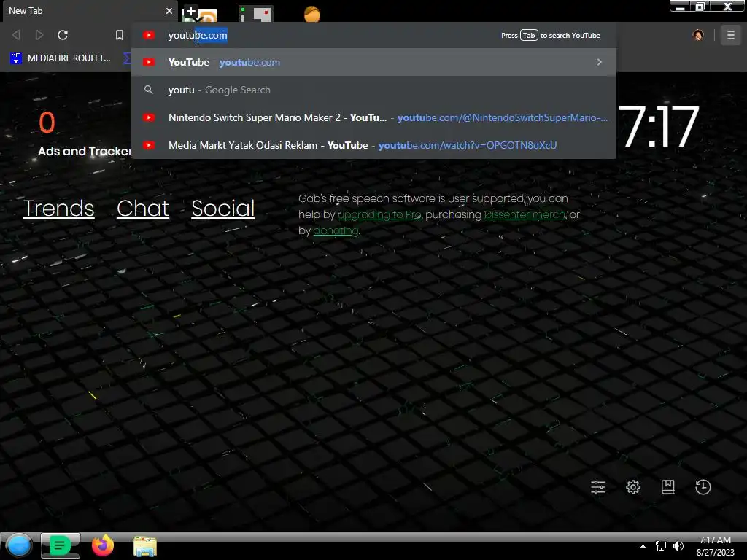The width and height of the screenshot is (747, 560).
Task: Go back with the back arrow
Action: (x=16, y=35)
